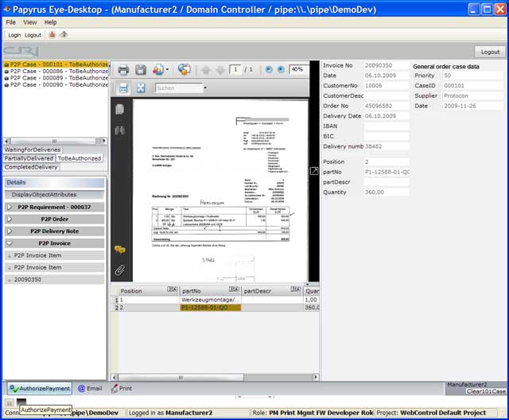Open the share icon's dropdown arrow
The width and height of the screenshot is (509, 420).
pos(167,69)
